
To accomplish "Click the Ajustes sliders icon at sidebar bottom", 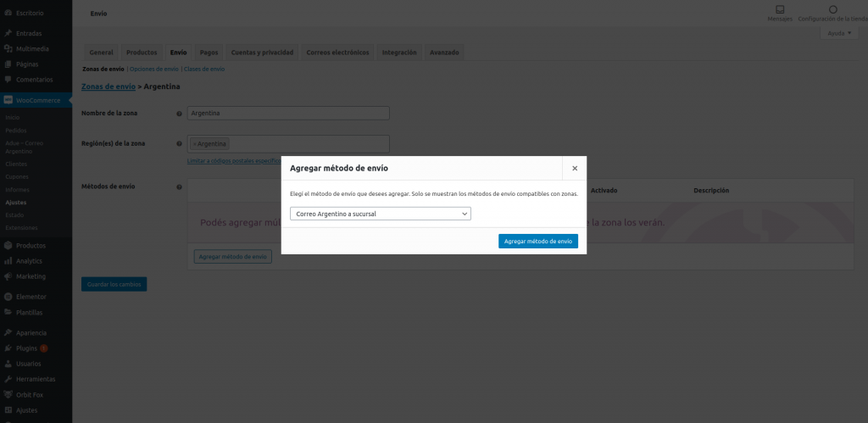I will (x=8, y=410).
